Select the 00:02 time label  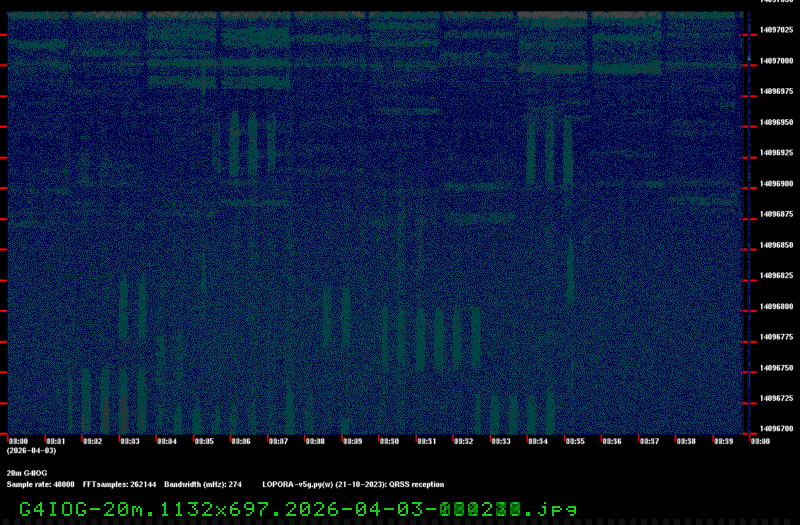pyautogui.click(x=92, y=441)
